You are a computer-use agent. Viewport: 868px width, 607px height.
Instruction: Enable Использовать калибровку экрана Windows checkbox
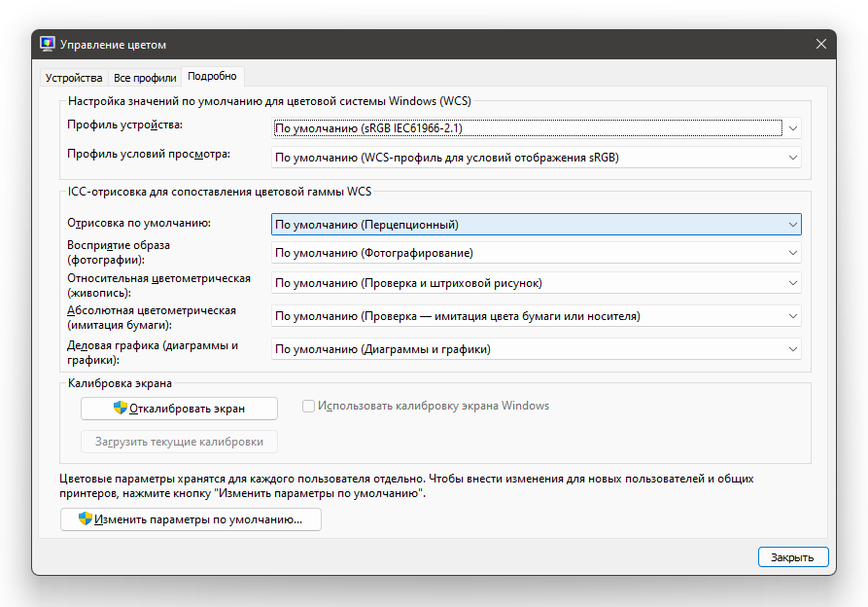pyautogui.click(x=309, y=406)
